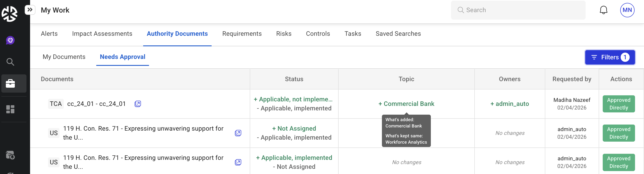Click the TCA tag on first row

click(x=55, y=104)
